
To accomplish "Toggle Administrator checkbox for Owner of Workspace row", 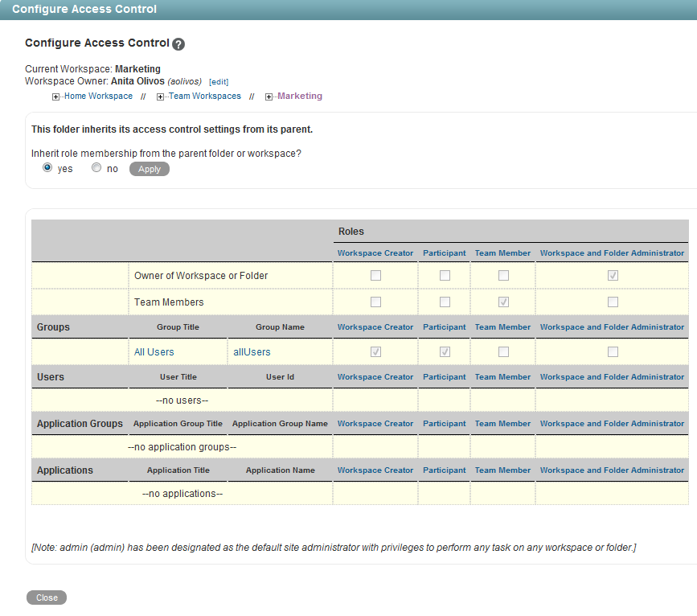I will [x=613, y=275].
